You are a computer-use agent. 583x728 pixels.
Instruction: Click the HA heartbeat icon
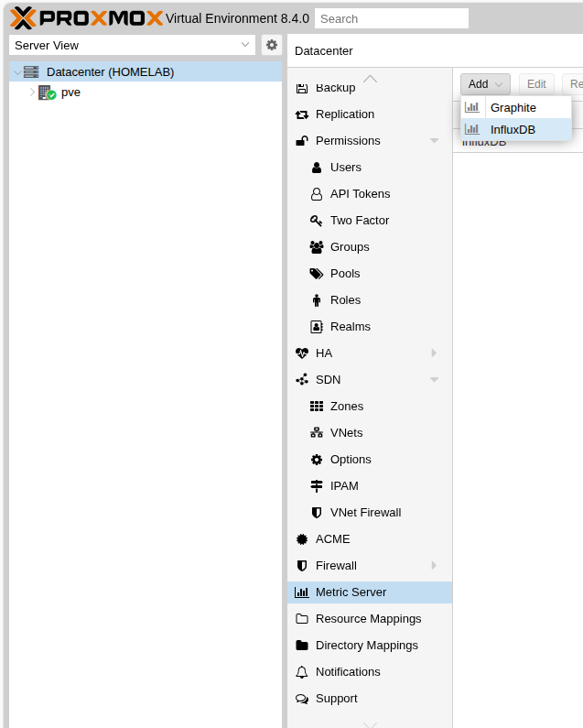tap(302, 353)
